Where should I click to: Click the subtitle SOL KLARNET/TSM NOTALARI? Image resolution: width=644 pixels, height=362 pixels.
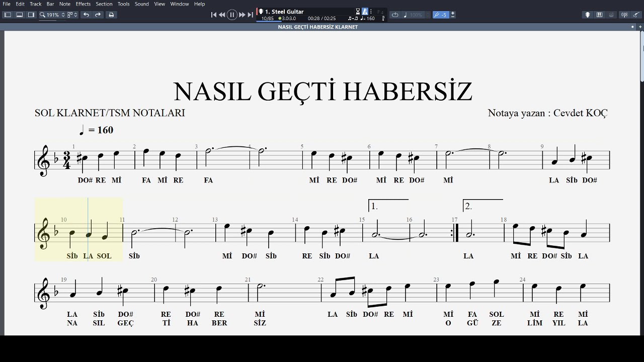[110, 113]
